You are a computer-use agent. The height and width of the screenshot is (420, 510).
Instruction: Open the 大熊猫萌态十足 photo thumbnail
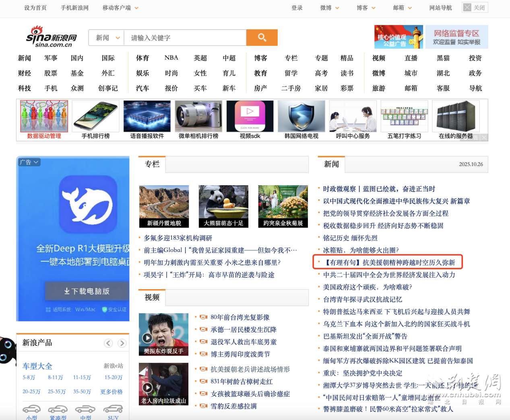[x=223, y=206]
